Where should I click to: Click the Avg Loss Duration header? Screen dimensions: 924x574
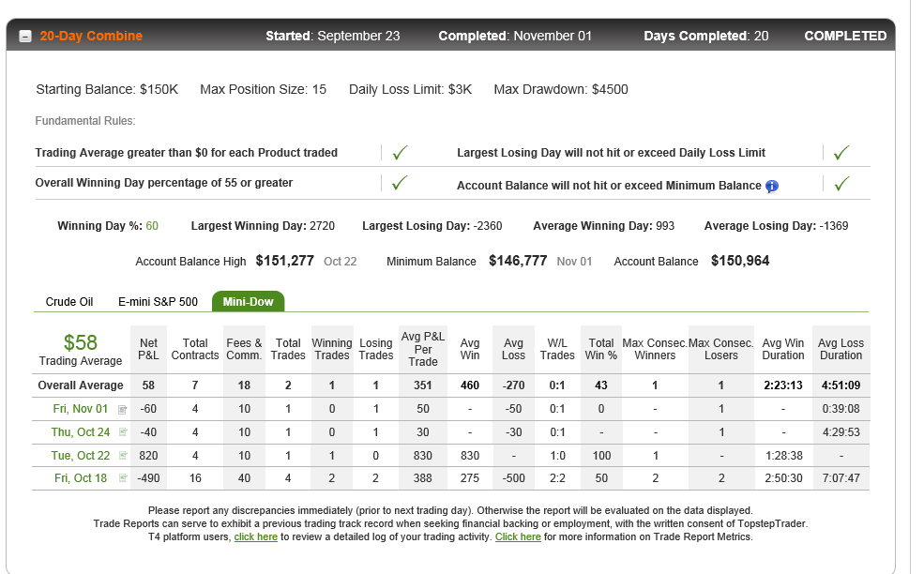pos(841,349)
